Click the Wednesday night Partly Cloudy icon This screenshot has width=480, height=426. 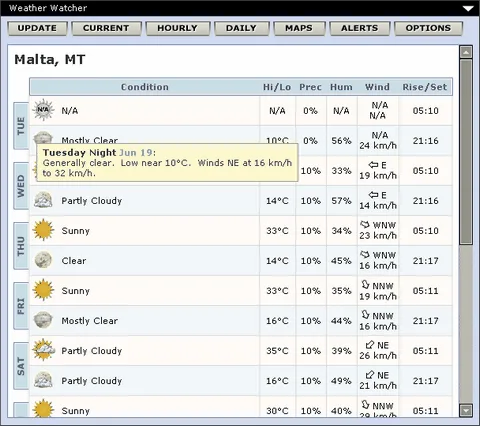[x=43, y=200]
